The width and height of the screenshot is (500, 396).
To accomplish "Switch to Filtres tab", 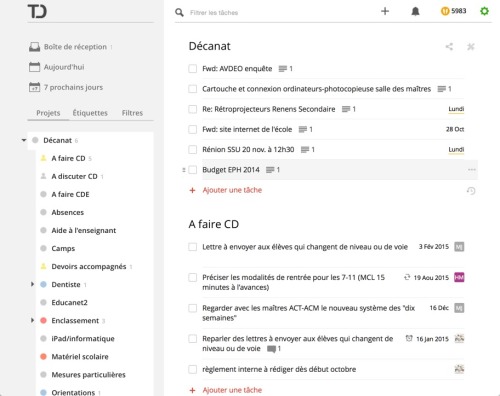I will pyautogui.click(x=132, y=113).
